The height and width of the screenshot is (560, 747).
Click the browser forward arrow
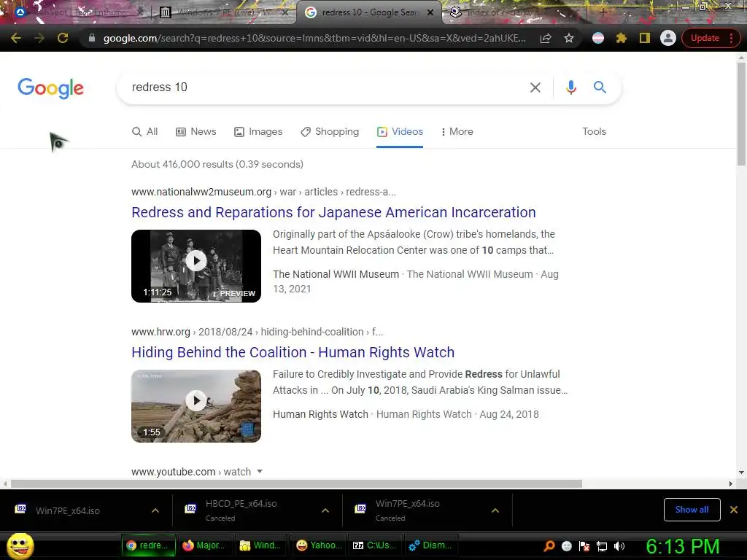click(39, 38)
